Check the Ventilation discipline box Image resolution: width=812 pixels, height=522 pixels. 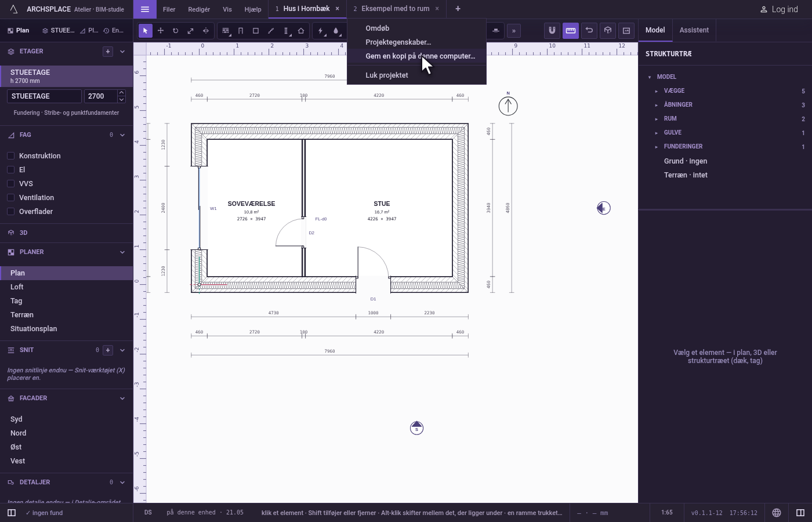[x=10, y=197]
